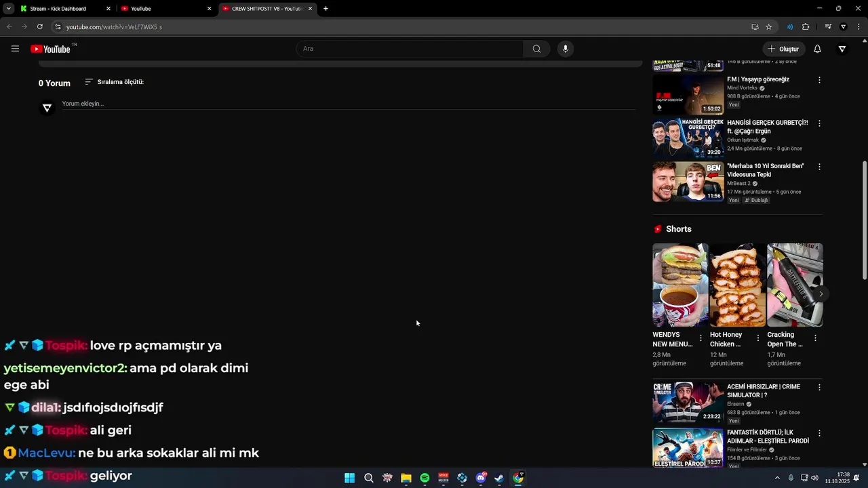Go back with browser back arrow
868x488 pixels.
pos(9,26)
